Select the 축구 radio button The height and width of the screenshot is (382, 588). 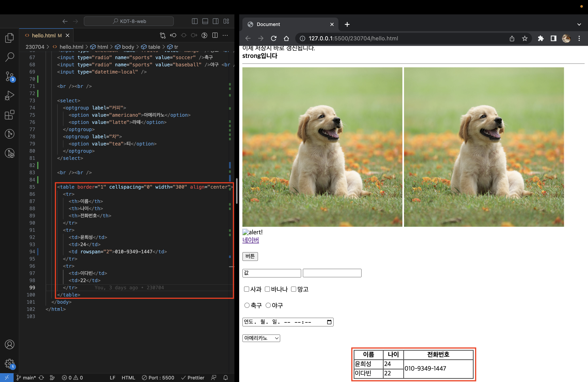click(247, 305)
